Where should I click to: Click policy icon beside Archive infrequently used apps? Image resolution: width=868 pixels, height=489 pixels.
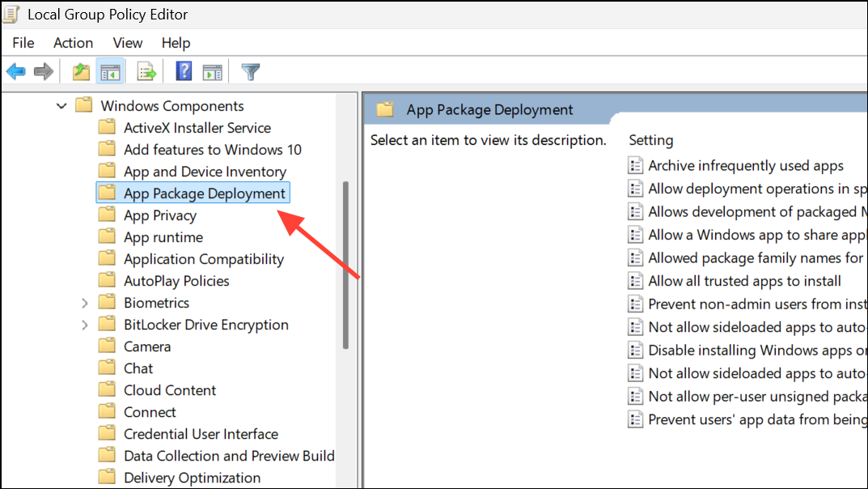click(636, 165)
